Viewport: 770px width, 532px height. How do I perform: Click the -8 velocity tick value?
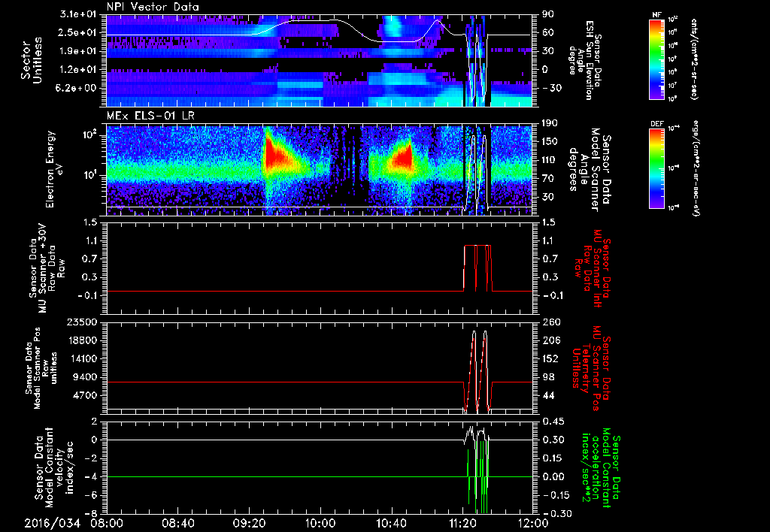(x=91, y=513)
